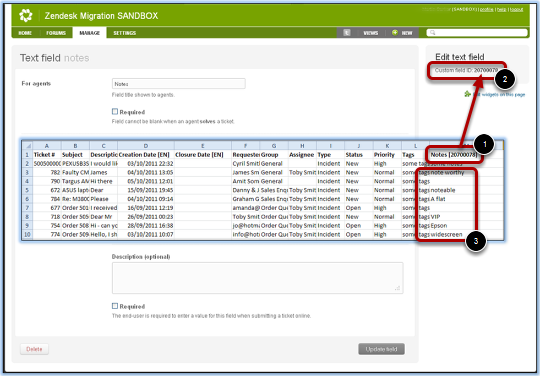Click the logout link
The image size is (540, 376).
pyautogui.click(x=516, y=9)
